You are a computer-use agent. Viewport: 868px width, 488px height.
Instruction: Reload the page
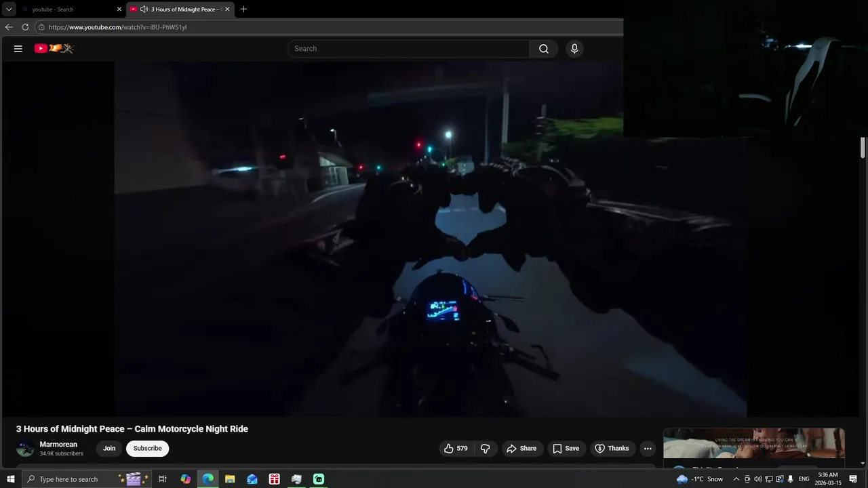(25, 27)
